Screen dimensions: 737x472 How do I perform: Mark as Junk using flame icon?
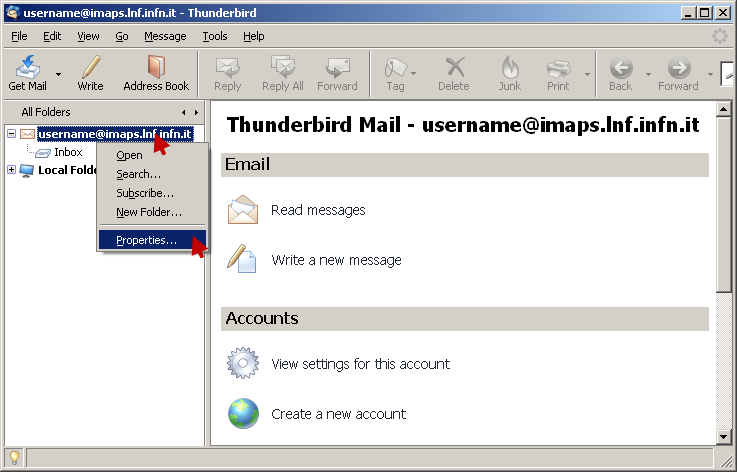coord(510,67)
